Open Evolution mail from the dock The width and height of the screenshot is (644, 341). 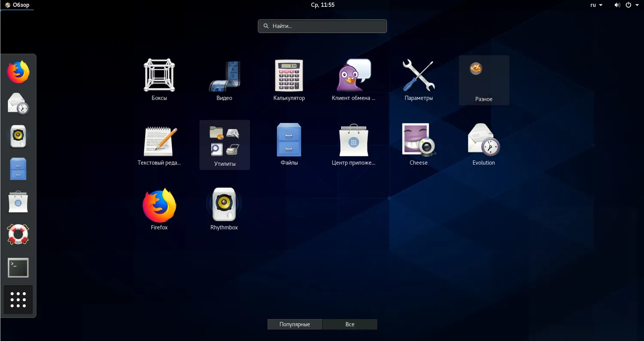click(18, 104)
